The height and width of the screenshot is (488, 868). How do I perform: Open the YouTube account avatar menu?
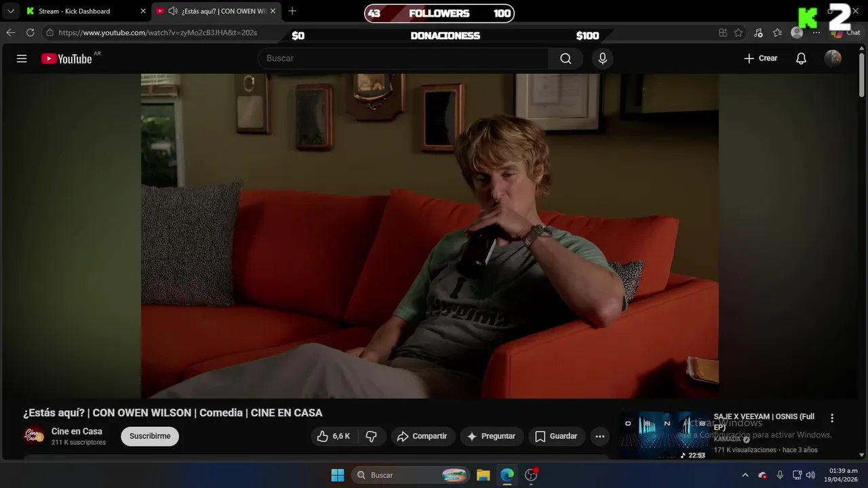tap(833, 58)
